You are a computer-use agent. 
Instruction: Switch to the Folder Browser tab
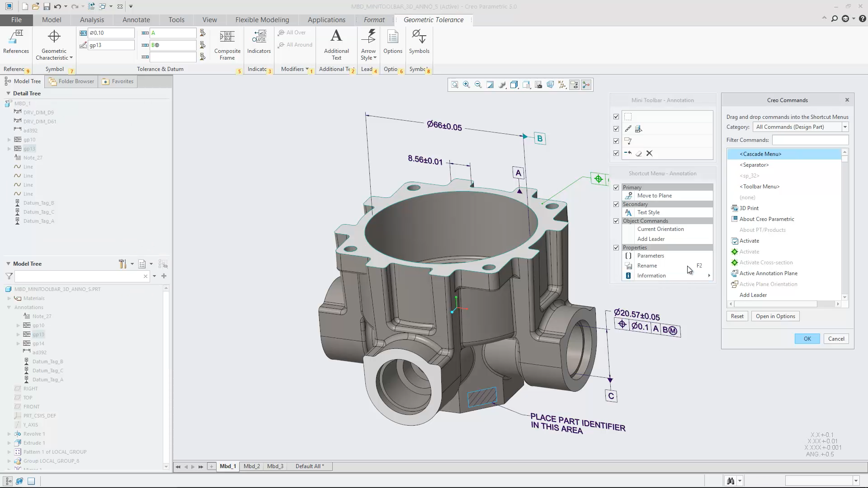coord(71,81)
